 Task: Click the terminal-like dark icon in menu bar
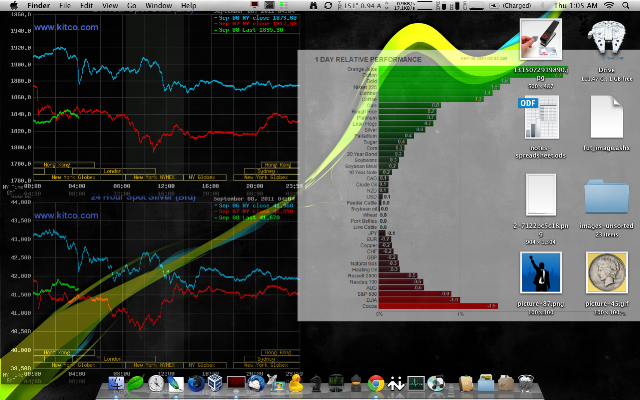click(x=269, y=5)
